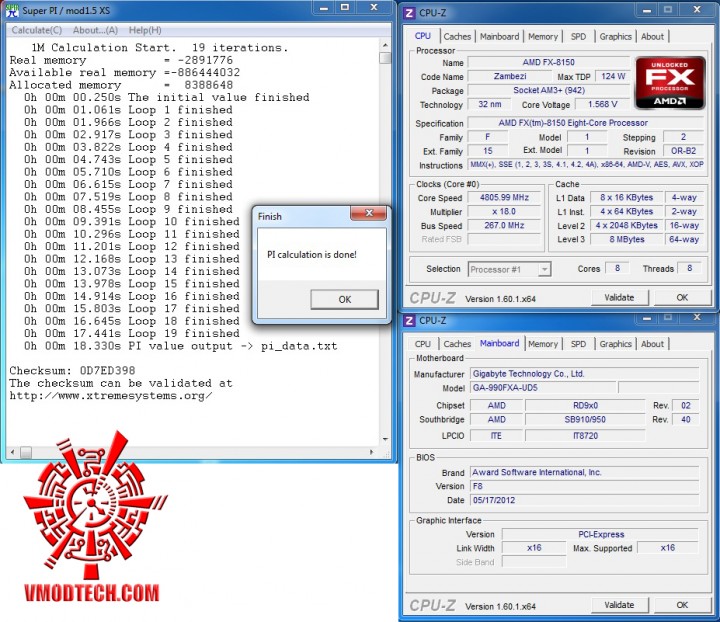Click Manufacturer field Gigabyte Technology Co., Ltd.

[x=585, y=374]
